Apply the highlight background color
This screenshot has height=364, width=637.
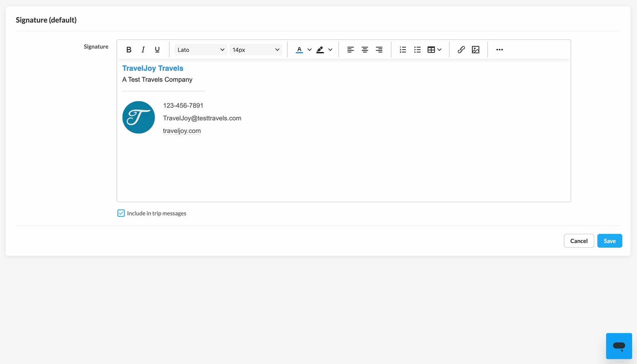point(320,50)
